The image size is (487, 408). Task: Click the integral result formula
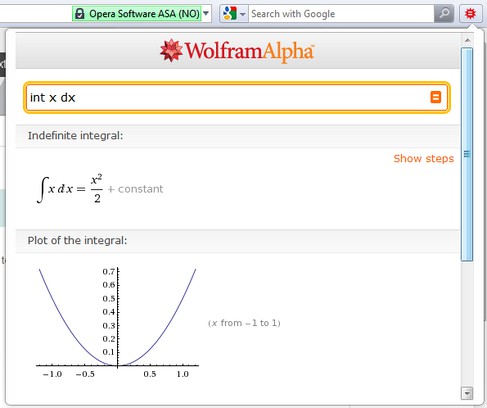tap(100, 189)
